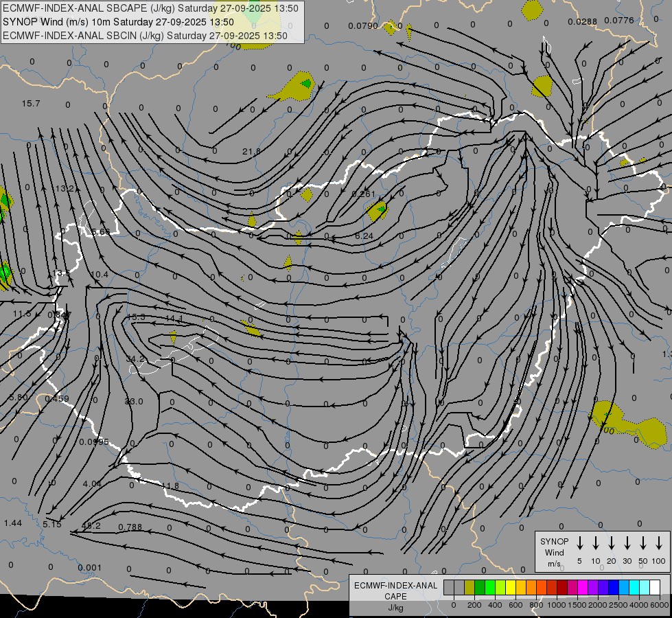This screenshot has width=672, height=618.
Task: Click the '200' tick label in CAPE legend
Action: coord(474,605)
